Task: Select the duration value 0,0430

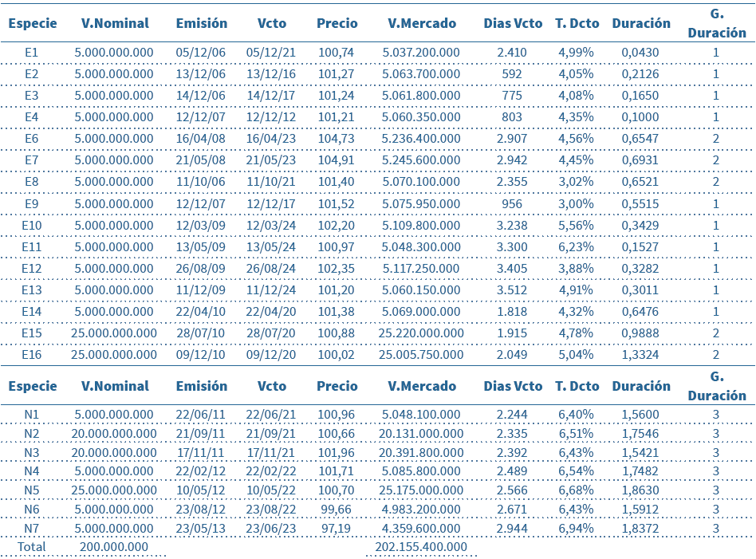Action: point(640,53)
